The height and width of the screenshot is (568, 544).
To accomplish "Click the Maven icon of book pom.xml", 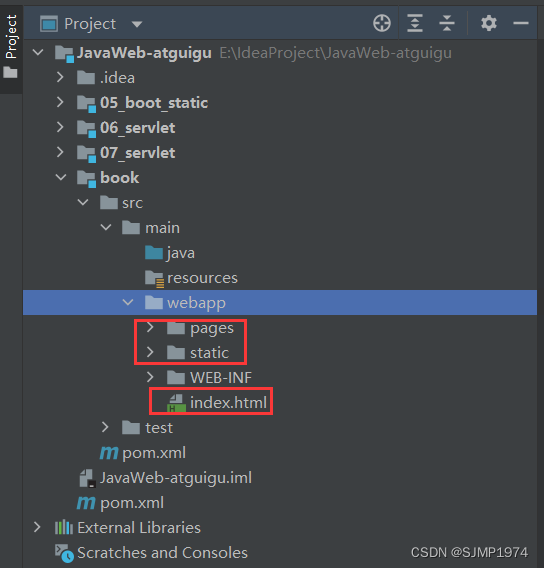I will point(109,453).
